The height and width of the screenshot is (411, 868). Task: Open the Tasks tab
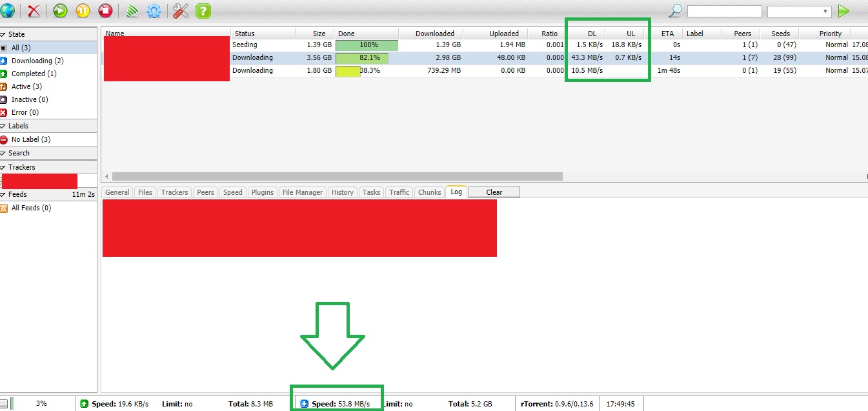pos(371,192)
